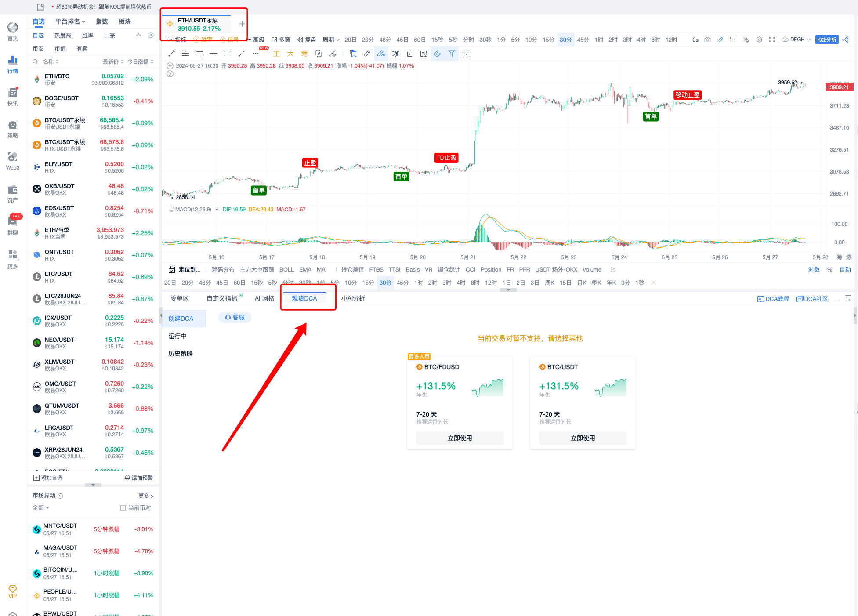Screen dimensions: 858x616
Task: Switch to the 委单区 tab
Action: point(180,298)
